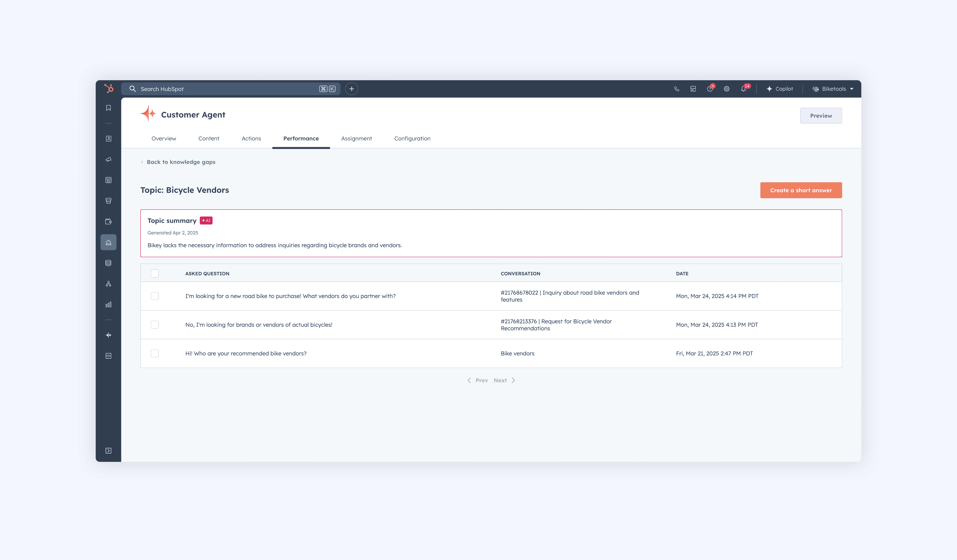Expand the sidebar with bottom arrow icon

click(108, 451)
